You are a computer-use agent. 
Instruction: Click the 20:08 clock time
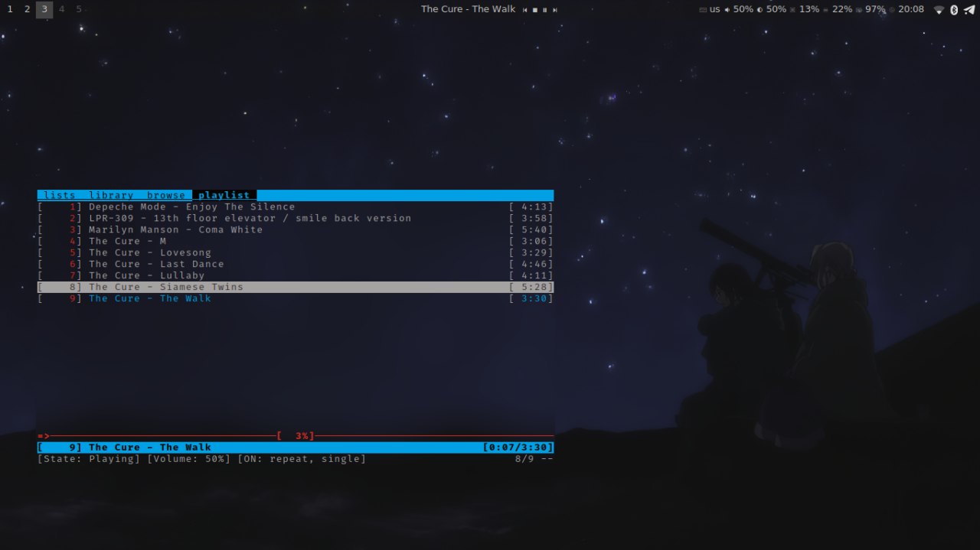tap(911, 9)
